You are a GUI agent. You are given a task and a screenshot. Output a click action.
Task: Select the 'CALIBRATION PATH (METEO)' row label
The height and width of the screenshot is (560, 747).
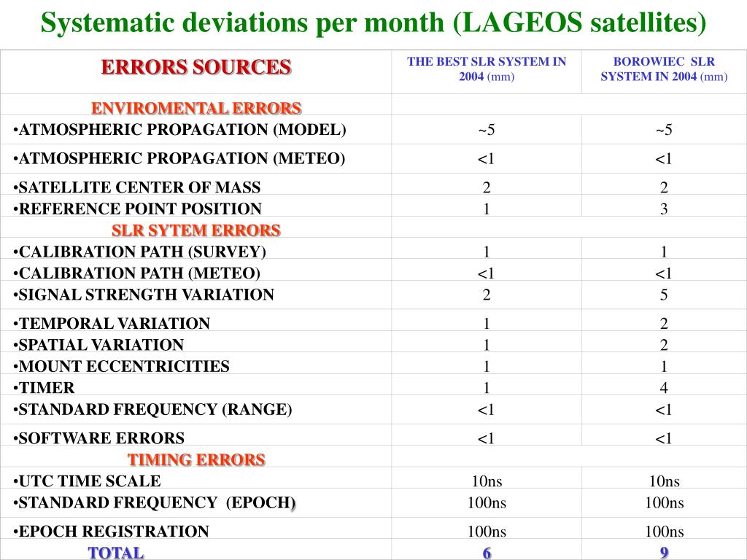coord(136,273)
